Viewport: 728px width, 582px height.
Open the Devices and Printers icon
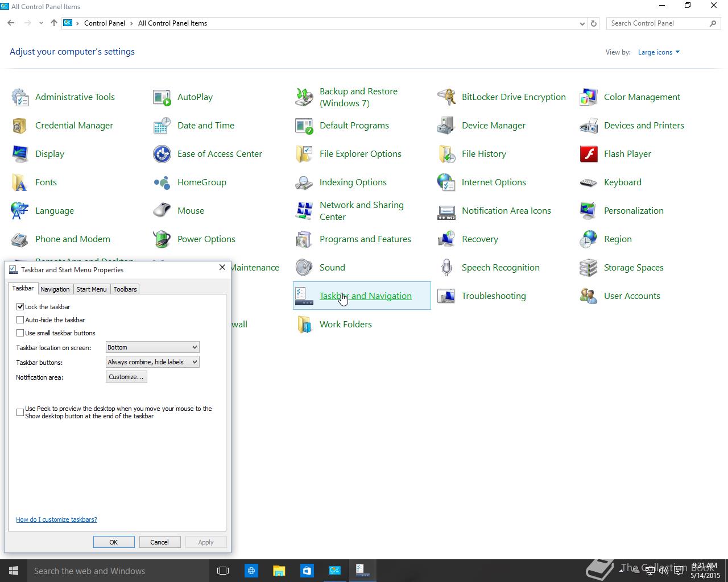(x=589, y=126)
